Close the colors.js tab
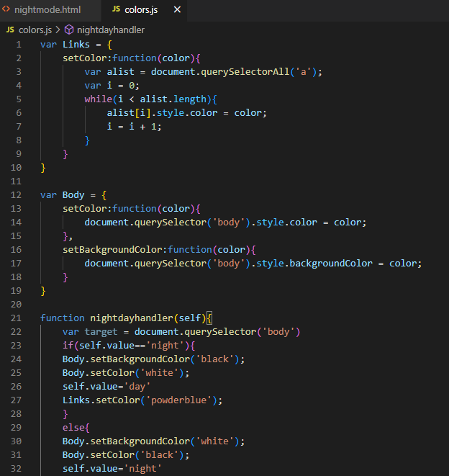 point(177,9)
